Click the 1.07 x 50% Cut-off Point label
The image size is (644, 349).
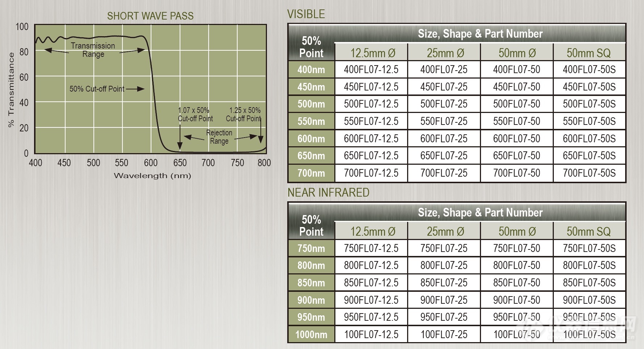coord(195,114)
